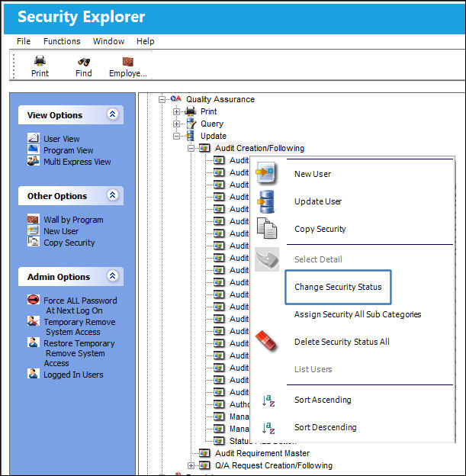Click the Query node icon
The image size is (466, 476).
pyautogui.click(x=191, y=124)
